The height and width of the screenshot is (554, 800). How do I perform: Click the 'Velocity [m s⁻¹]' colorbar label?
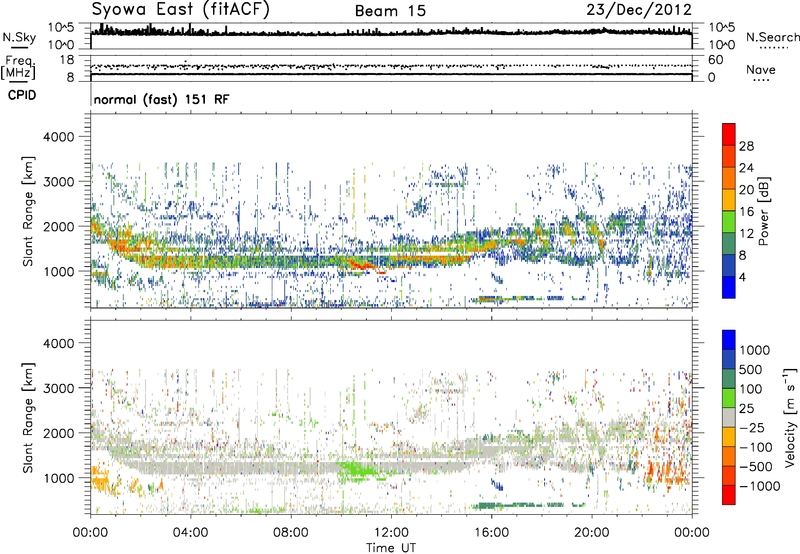[x=790, y=417]
